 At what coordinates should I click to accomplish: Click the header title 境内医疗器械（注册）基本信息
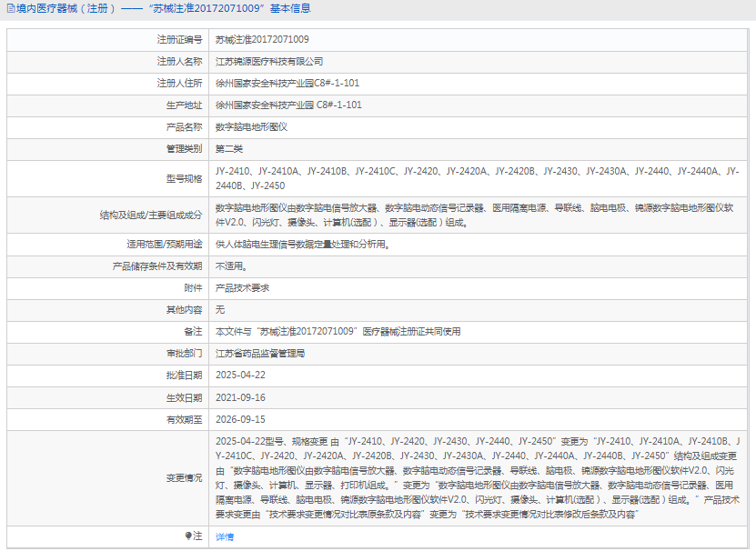(x=164, y=9)
